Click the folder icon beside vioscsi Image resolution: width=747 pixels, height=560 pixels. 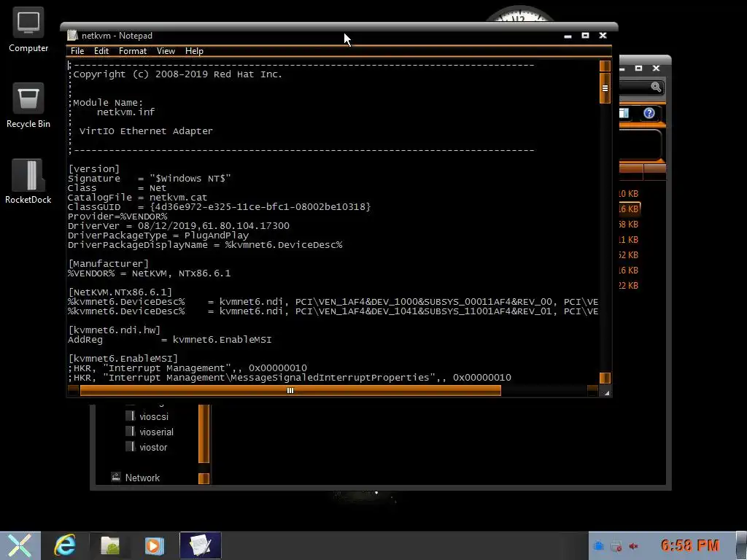tap(130, 416)
